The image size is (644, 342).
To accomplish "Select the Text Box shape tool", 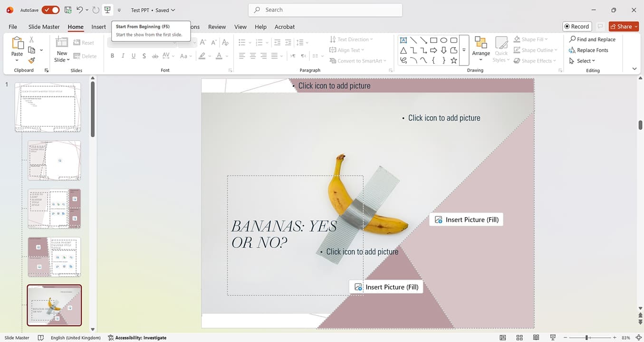I will [x=403, y=40].
